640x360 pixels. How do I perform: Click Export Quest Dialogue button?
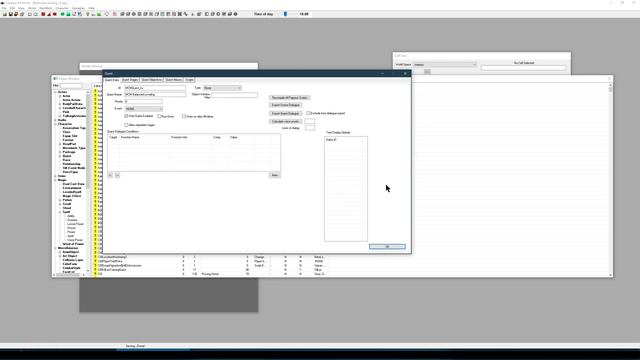[286, 113]
